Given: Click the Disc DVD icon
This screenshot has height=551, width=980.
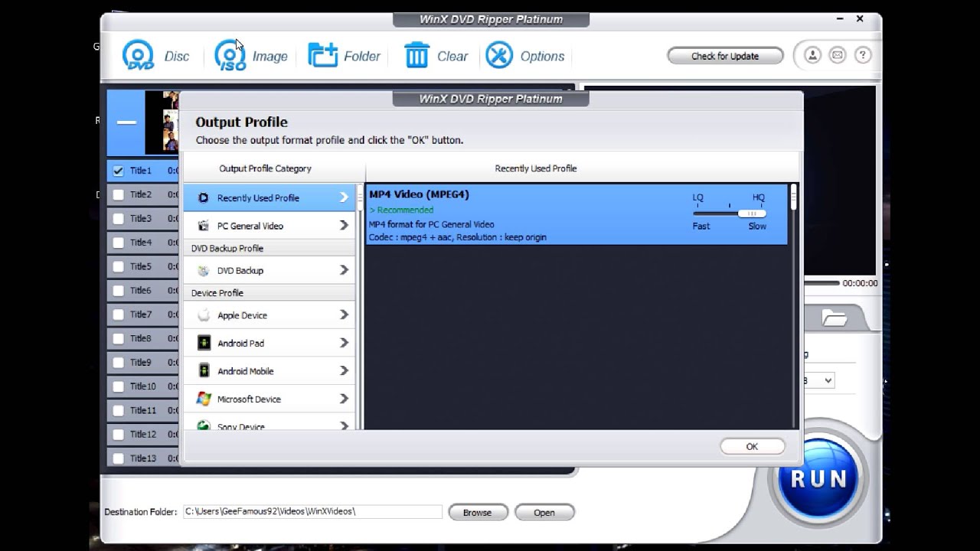Looking at the screenshot, I should pos(138,56).
